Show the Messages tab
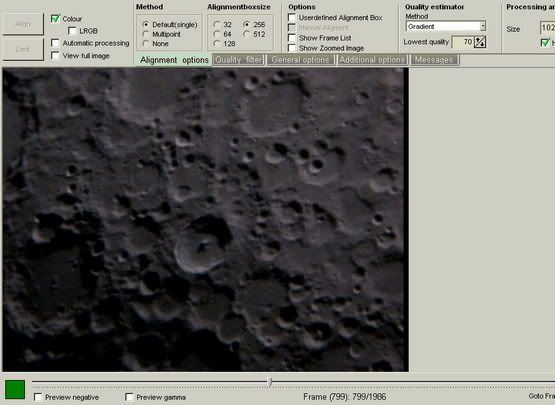This screenshot has width=555, height=405. [x=434, y=60]
